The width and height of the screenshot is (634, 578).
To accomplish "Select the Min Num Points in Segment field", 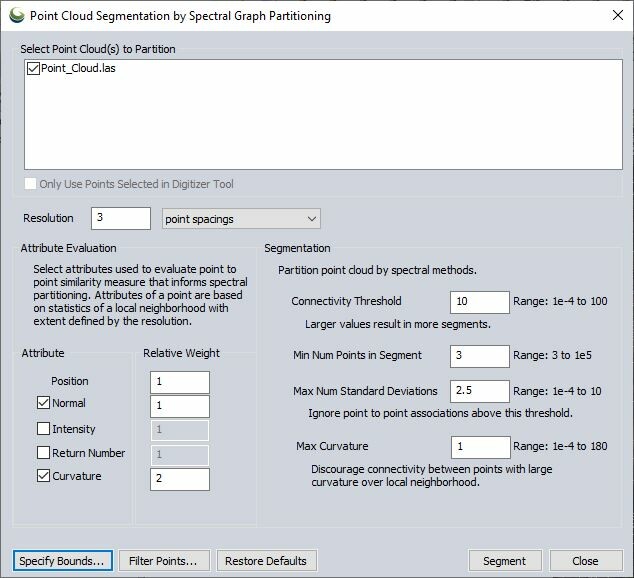I will pos(480,356).
